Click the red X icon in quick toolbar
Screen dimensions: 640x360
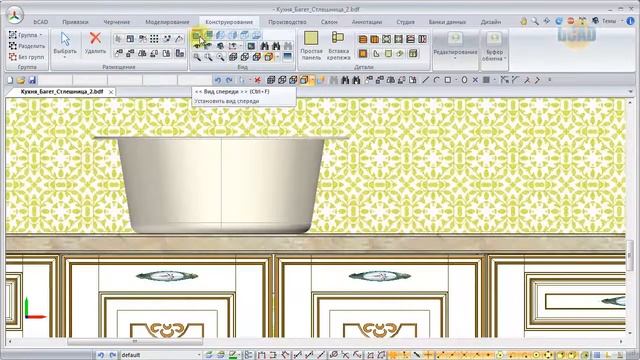coord(257,80)
